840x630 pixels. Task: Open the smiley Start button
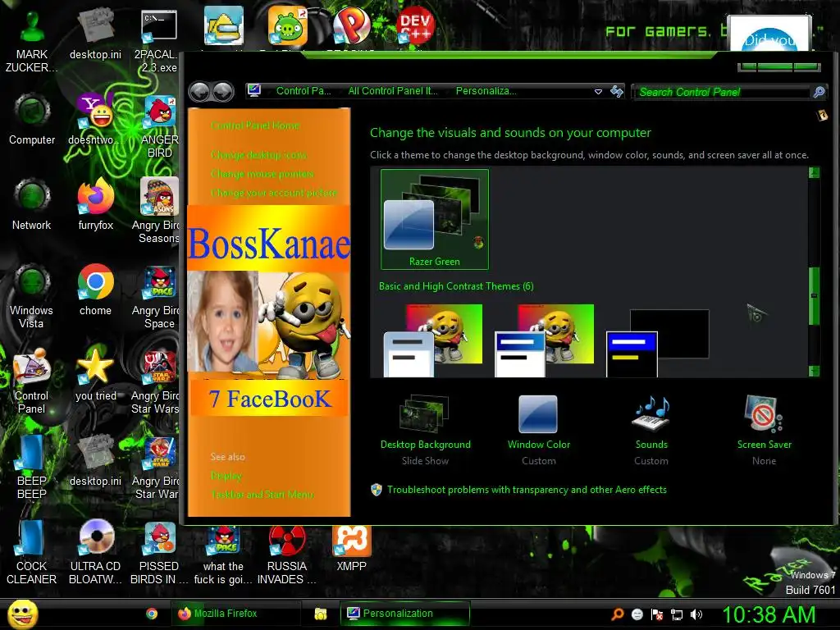tap(22, 614)
